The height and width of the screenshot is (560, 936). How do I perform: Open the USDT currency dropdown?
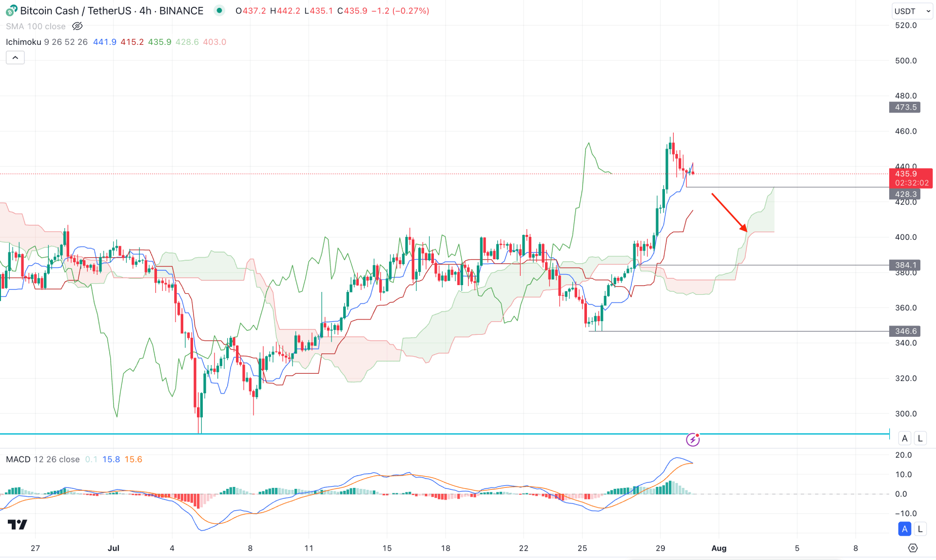click(x=912, y=11)
